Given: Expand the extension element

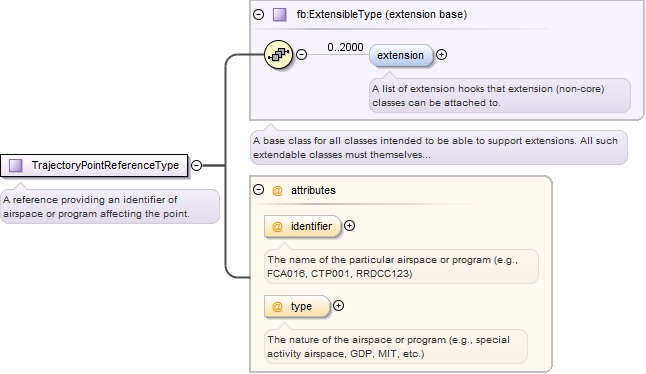Looking at the screenshot, I should pyautogui.click(x=441, y=54).
